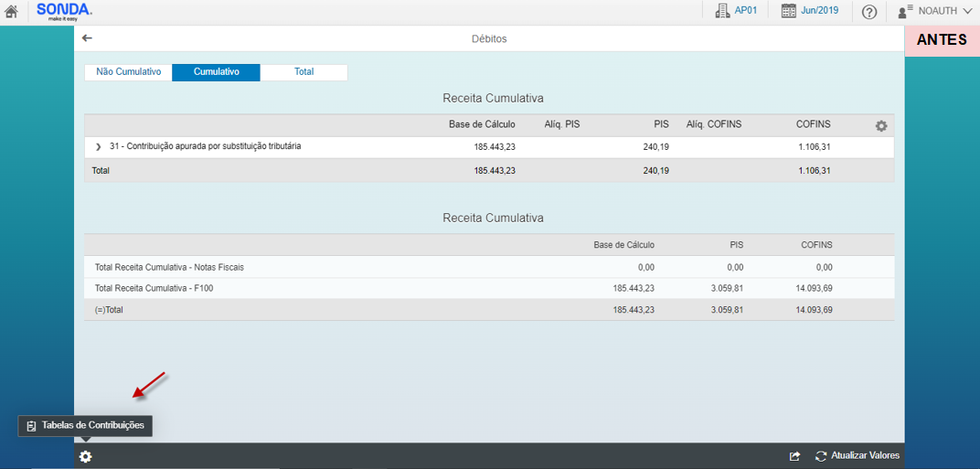980x469 pixels.
Task: Open Tabelas de Contribuições
Action: tap(85, 425)
